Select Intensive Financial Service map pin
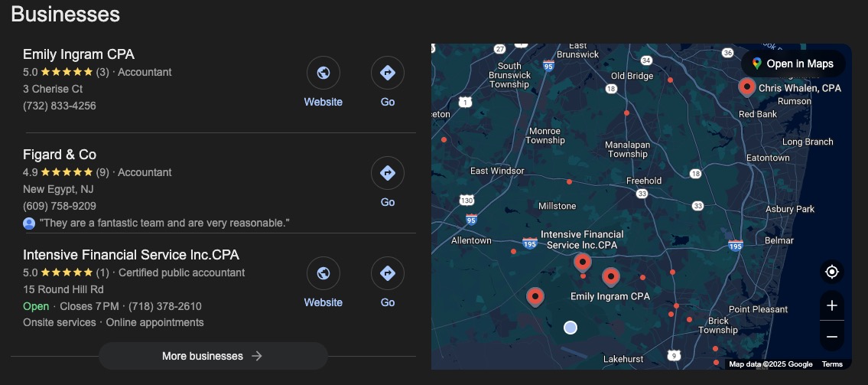Image resolution: width=868 pixels, height=385 pixels. coord(583,263)
